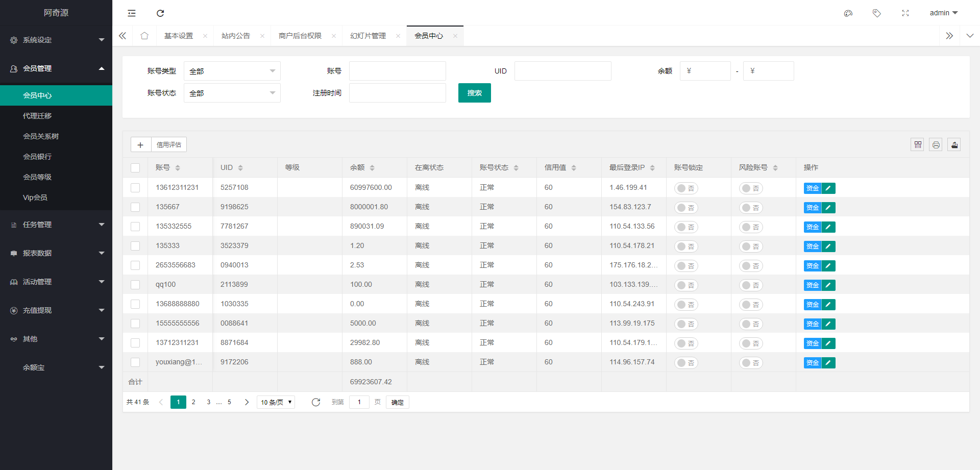Collapse the 会员管理 sidebar section
The width and height of the screenshot is (980, 470).
[x=56, y=68]
